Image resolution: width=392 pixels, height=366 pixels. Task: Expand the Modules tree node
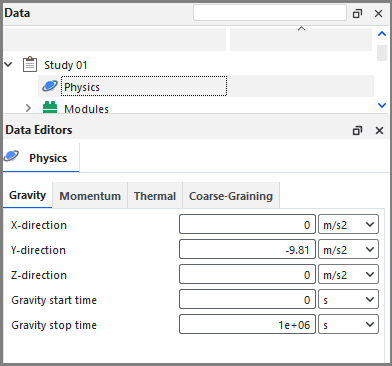pyautogui.click(x=28, y=108)
